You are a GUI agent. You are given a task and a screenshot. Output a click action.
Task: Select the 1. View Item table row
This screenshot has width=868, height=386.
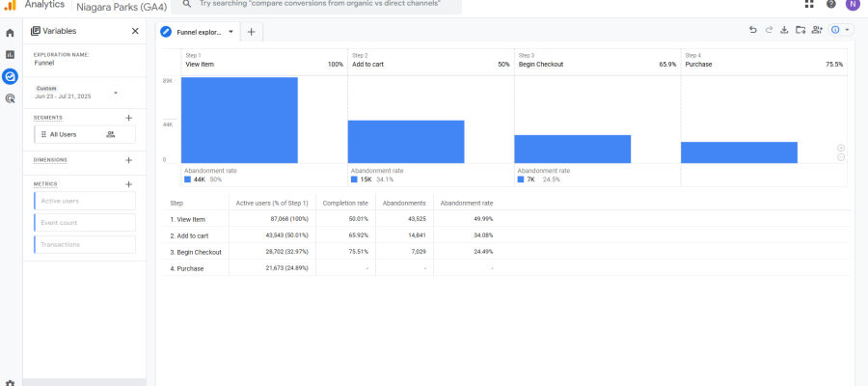coord(506,219)
